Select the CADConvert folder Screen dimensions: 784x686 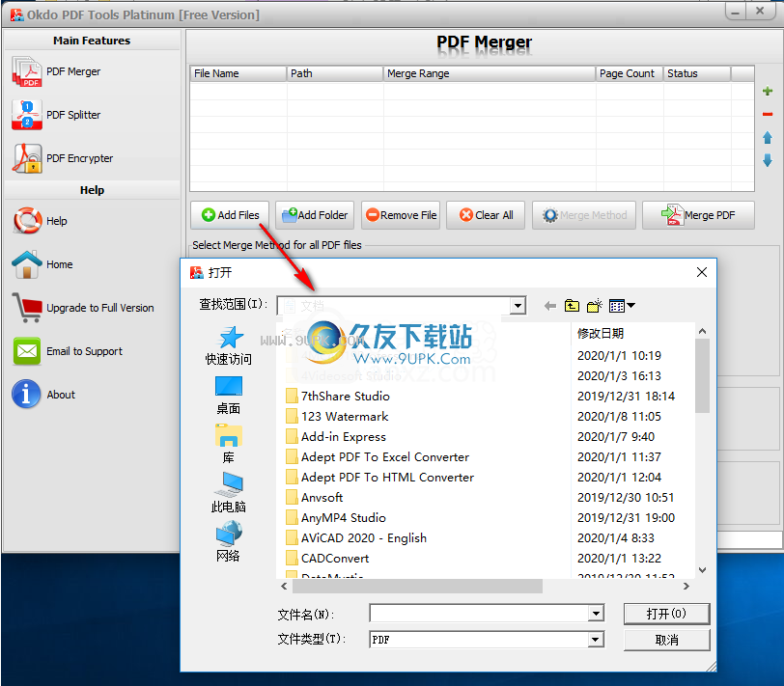tap(327, 558)
